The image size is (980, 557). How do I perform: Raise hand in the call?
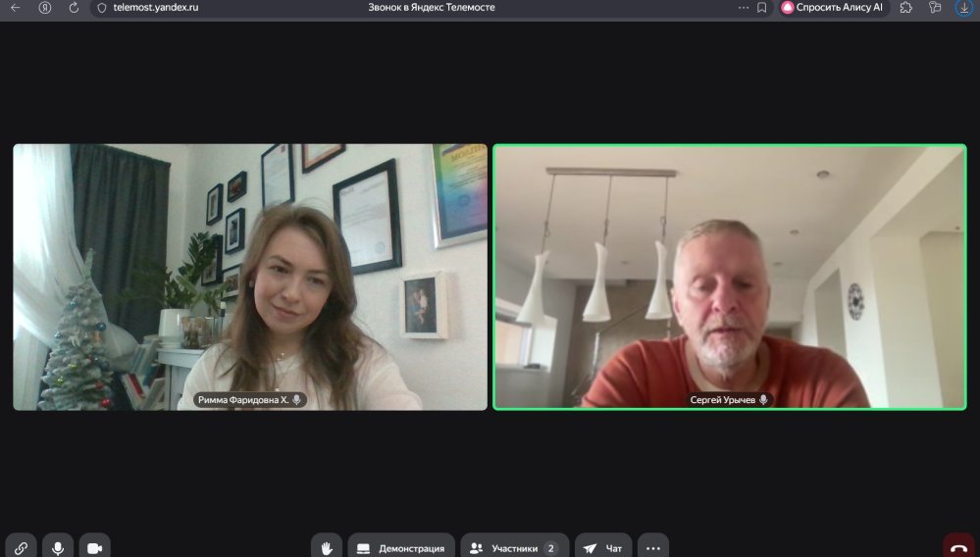point(327,547)
